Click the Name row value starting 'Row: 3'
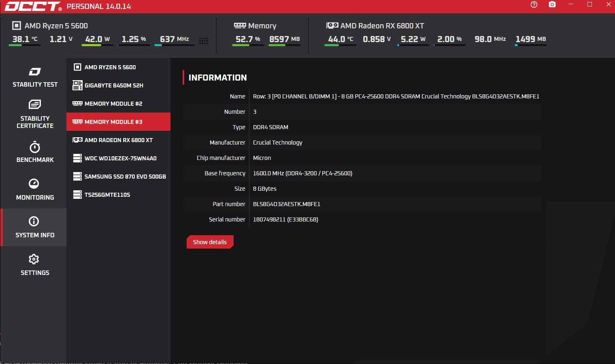This screenshot has width=615, height=364. (x=396, y=96)
